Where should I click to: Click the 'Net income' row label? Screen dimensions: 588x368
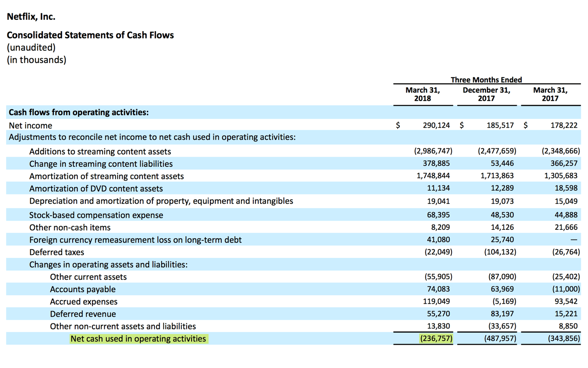coord(30,126)
